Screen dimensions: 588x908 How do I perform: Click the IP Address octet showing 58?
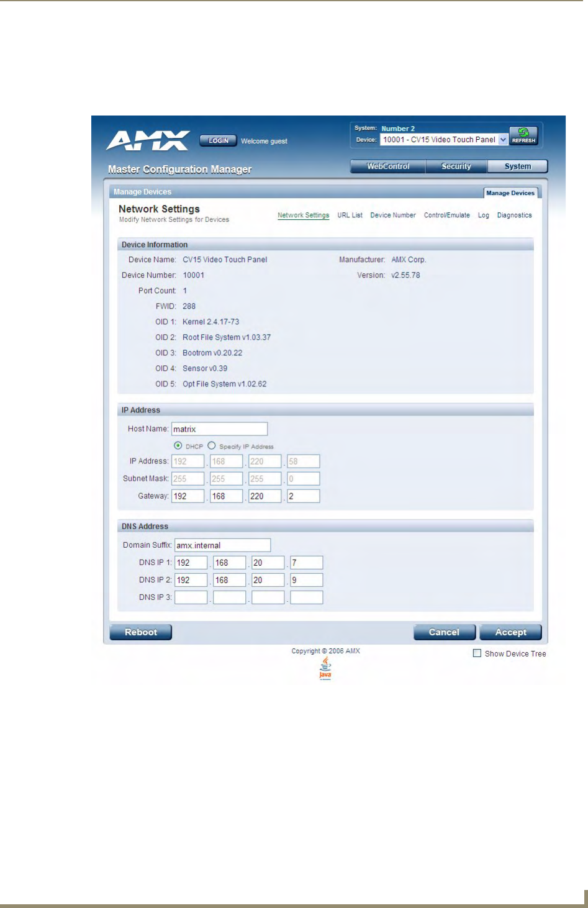coord(303,461)
